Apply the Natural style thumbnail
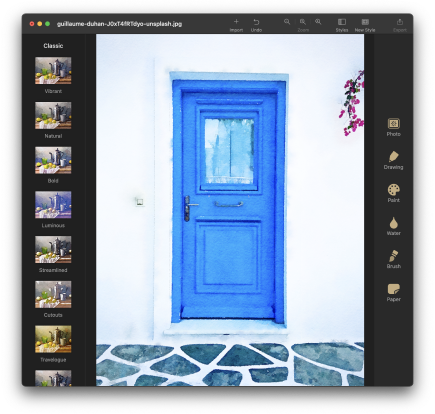This screenshot has height=414, width=435. [53, 115]
